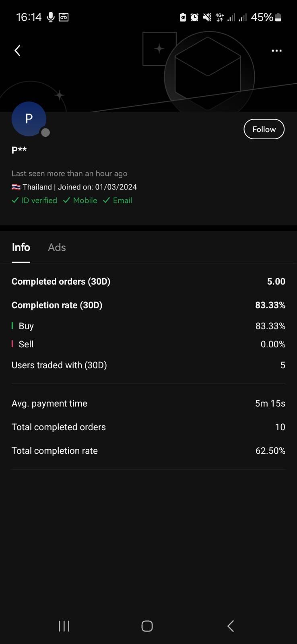The height and width of the screenshot is (644, 297).
Task: Tap the Sell completion rate row
Action: (148, 344)
